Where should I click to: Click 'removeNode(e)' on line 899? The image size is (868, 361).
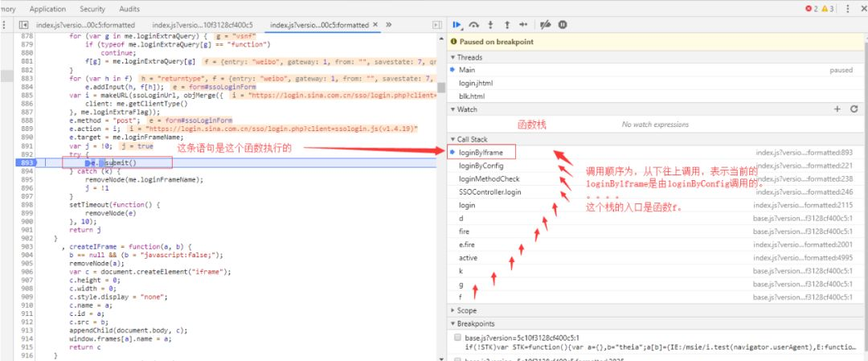click(108, 212)
